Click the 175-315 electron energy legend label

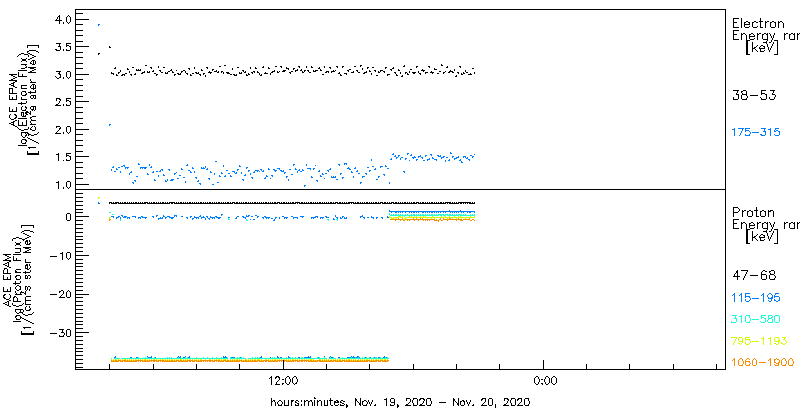coord(756,133)
